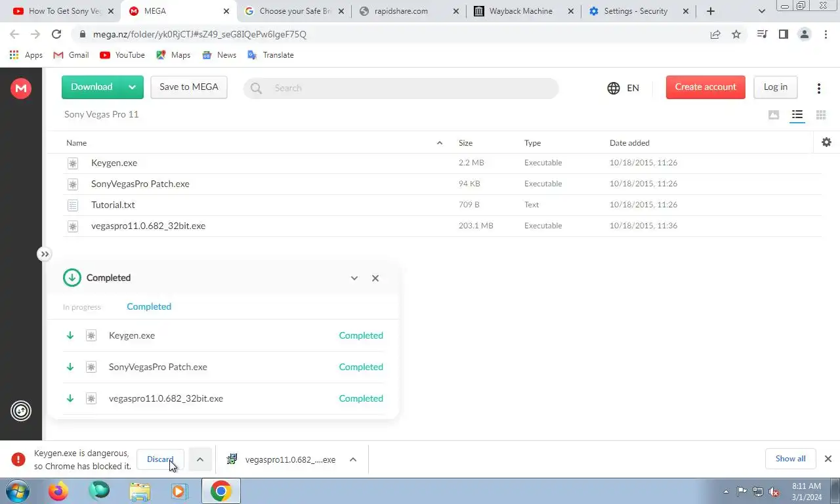Screen dimensions: 840x504
Task: Toggle Chrome side panel icon
Action: tap(783, 34)
